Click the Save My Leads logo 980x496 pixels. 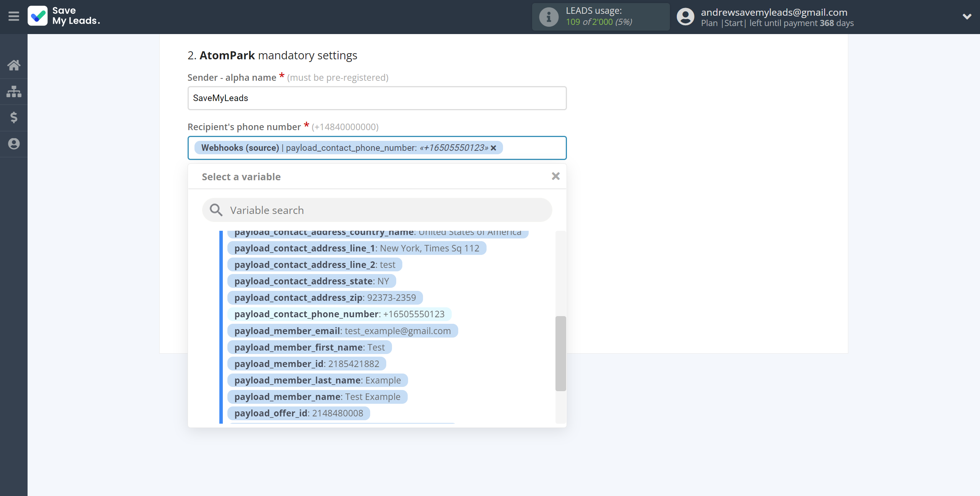pyautogui.click(x=64, y=16)
